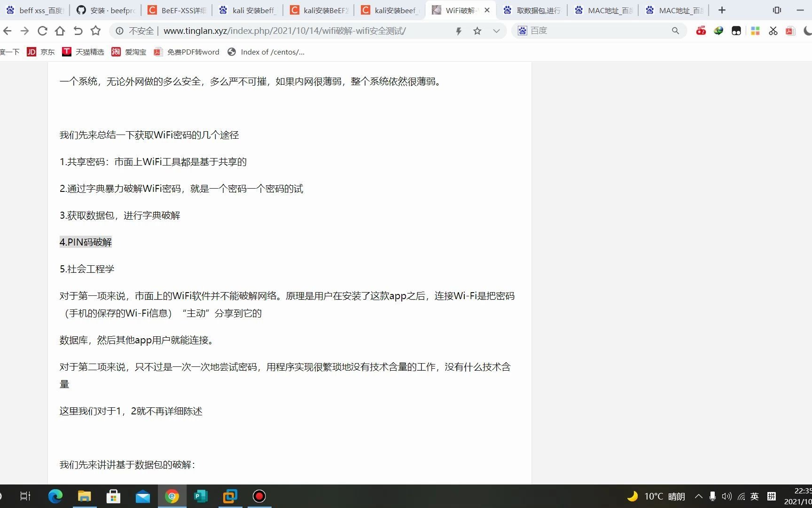Image resolution: width=812 pixels, height=508 pixels.
Task: Open a new tab with plus button
Action: point(722,10)
